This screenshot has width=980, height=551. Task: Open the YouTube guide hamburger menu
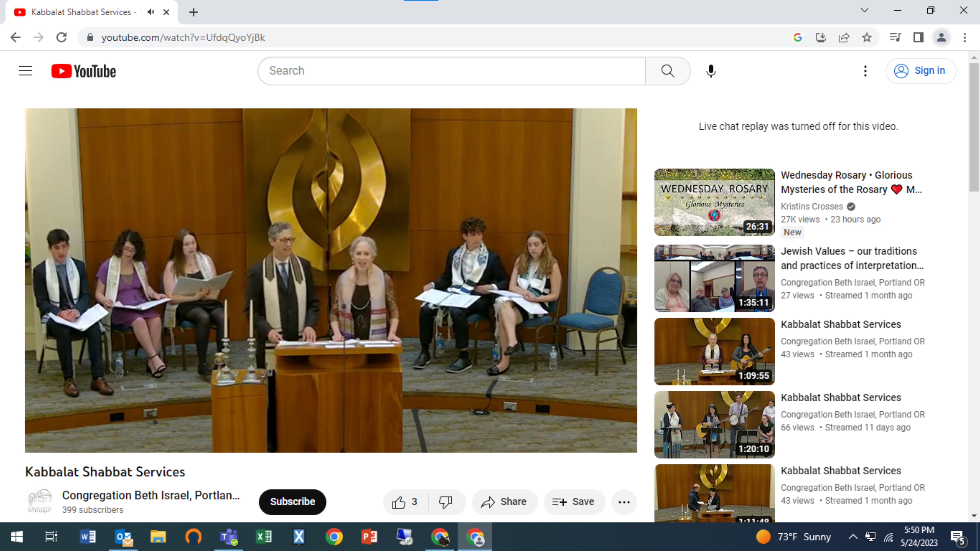click(25, 71)
